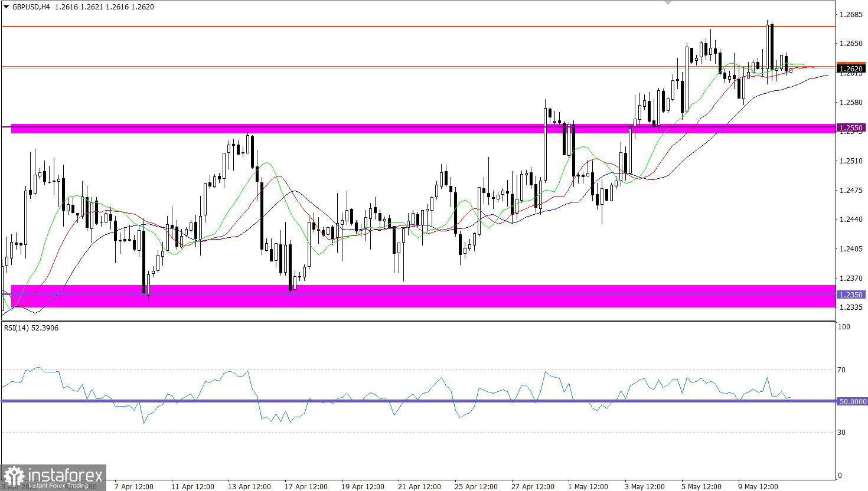868x491 pixels.
Task: Click the 19 Apr 12:00 time label
Action: (363, 487)
